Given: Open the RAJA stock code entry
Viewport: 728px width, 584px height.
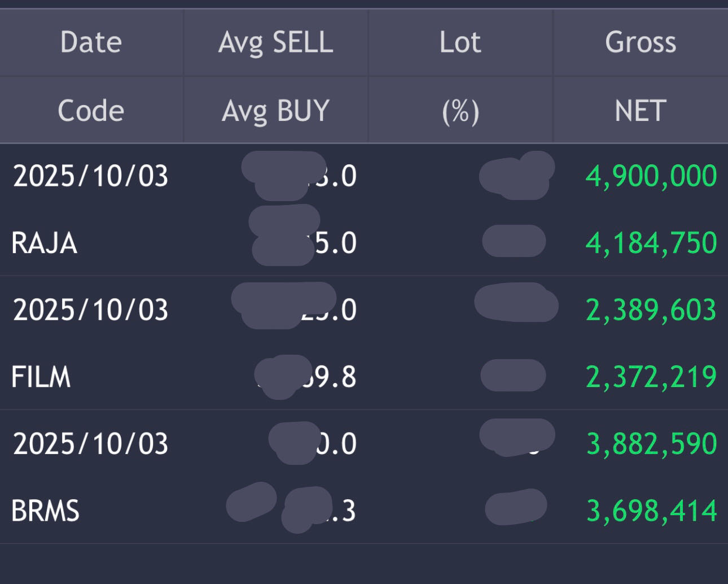Looking at the screenshot, I should point(44,243).
